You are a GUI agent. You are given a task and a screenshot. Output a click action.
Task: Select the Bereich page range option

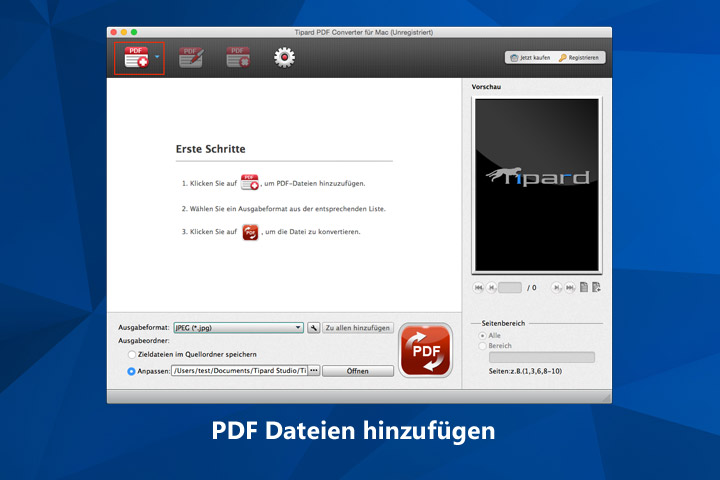pos(482,346)
